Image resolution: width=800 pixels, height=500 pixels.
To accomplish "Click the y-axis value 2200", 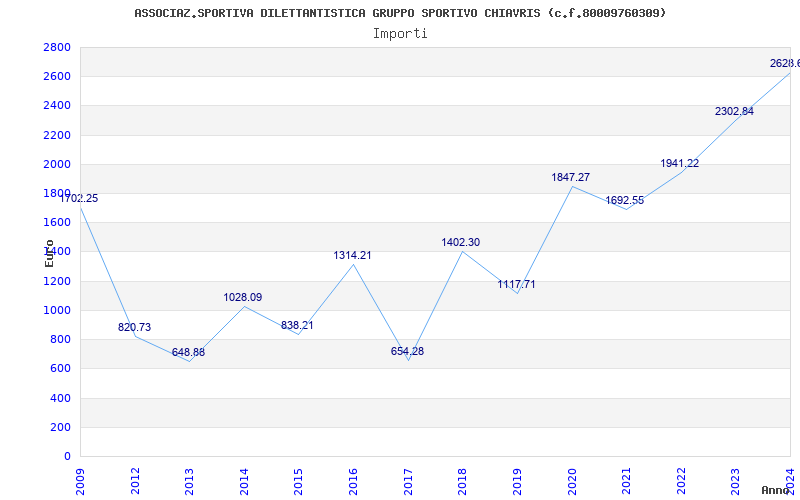I will (57, 135).
